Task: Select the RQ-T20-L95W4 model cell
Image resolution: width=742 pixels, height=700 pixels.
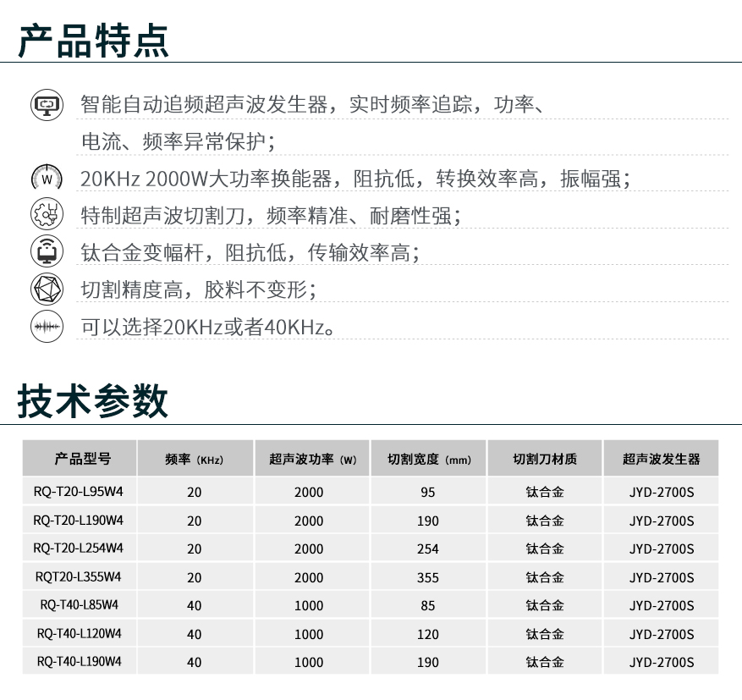Action: pos(79,490)
